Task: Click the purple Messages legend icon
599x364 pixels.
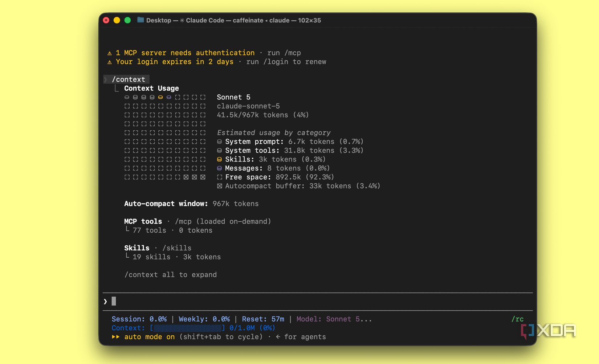Action: [x=219, y=168]
